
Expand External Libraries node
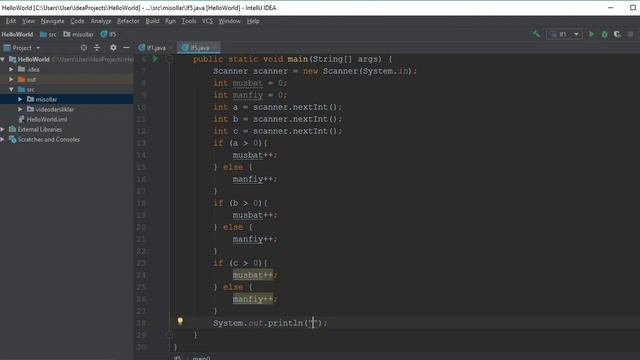pyautogui.click(x=3, y=129)
